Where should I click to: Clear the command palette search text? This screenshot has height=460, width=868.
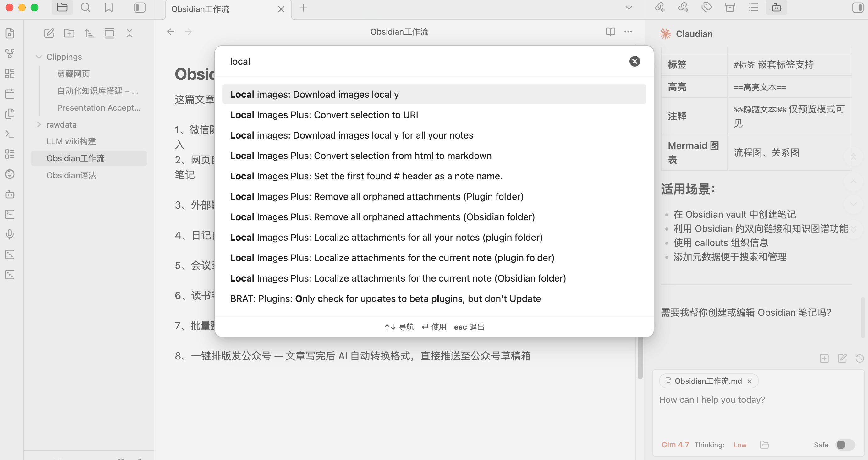[635, 61]
